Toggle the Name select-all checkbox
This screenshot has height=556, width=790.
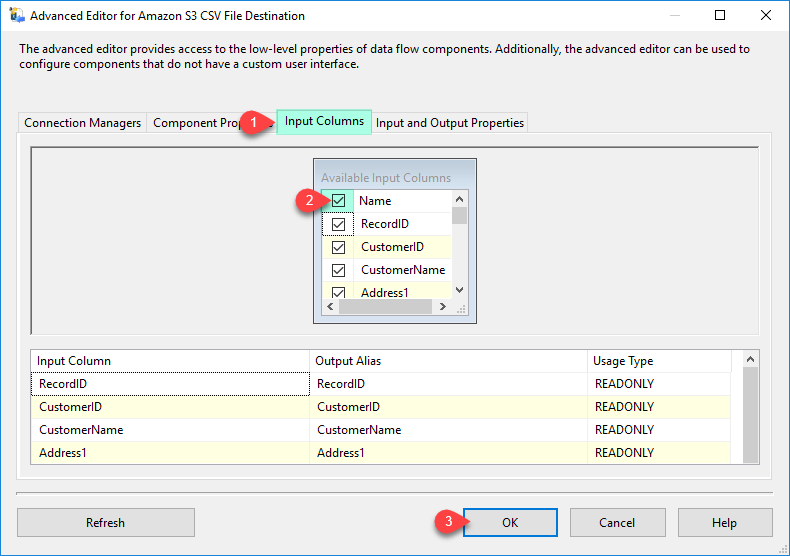[339, 200]
